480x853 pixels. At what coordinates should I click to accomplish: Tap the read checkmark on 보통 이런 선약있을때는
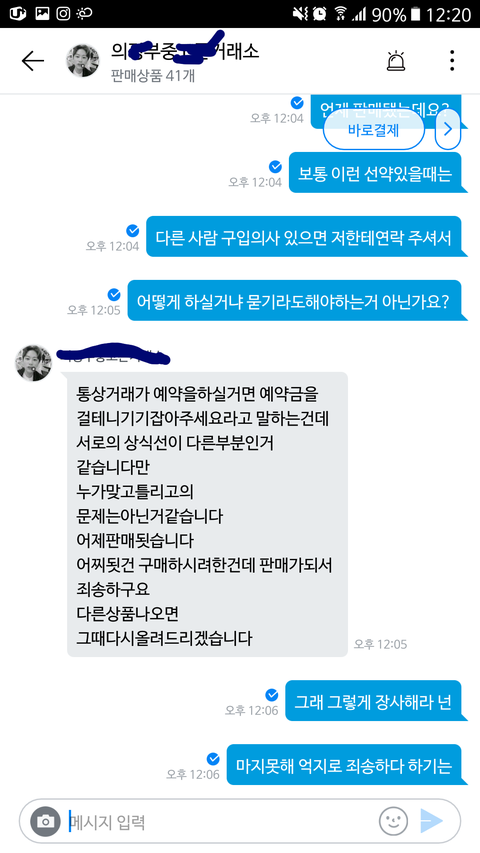point(275,166)
